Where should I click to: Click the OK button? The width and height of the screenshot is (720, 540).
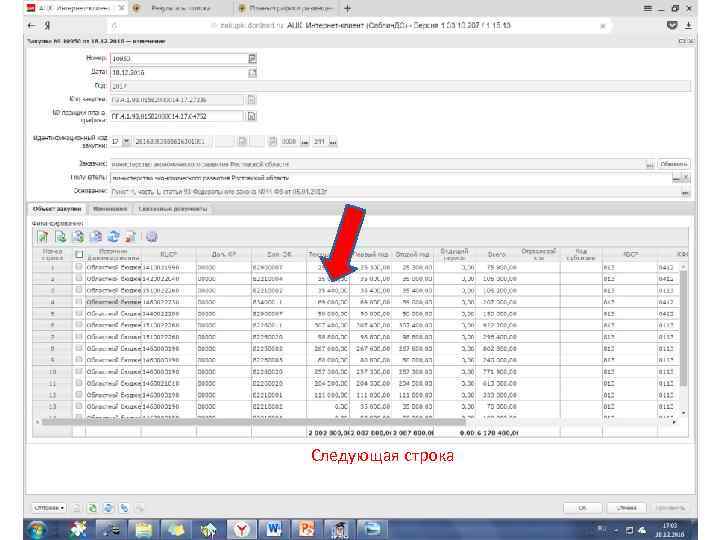582,508
